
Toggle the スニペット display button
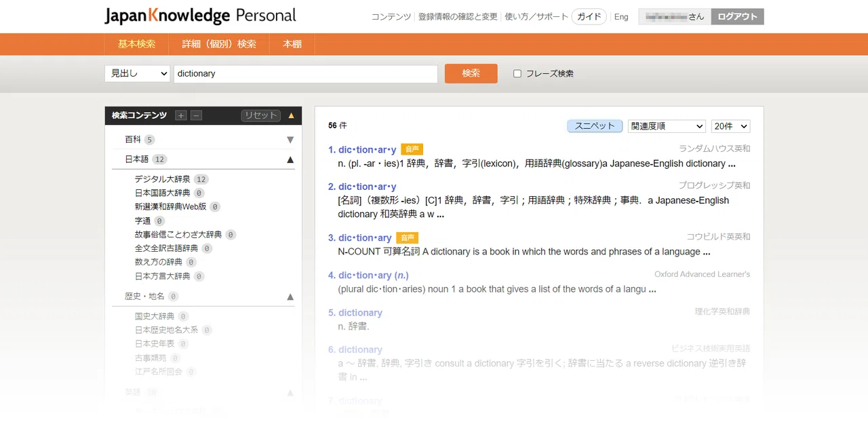point(595,126)
